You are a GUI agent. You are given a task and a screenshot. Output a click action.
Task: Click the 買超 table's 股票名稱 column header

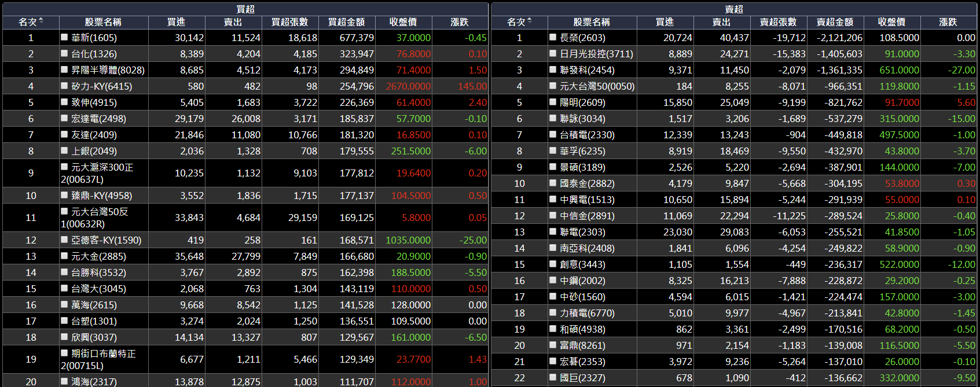point(103,22)
